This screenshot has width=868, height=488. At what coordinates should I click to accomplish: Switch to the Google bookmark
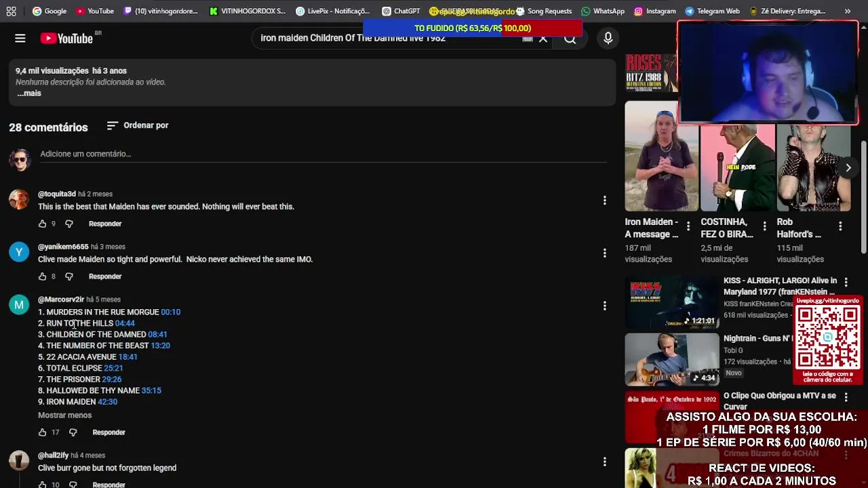point(50,11)
